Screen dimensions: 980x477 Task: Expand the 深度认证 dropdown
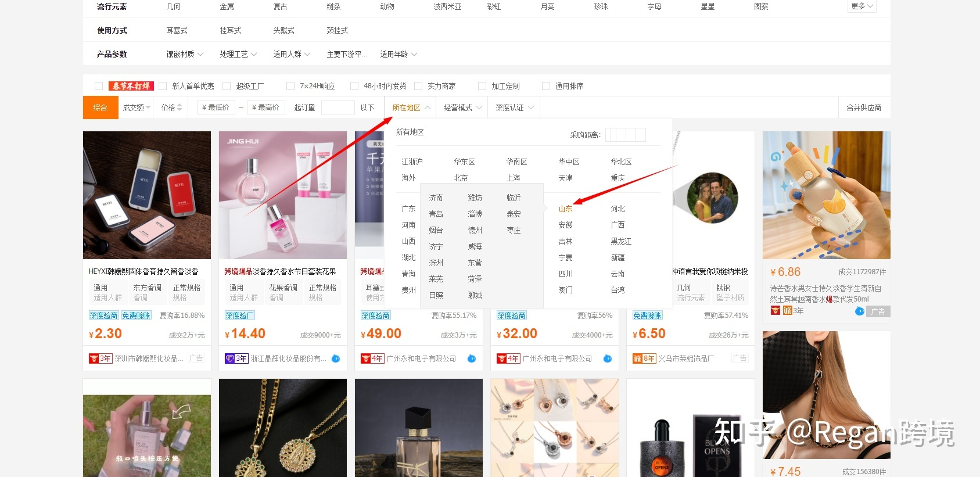pyautogui.click(x=515, y=107)
